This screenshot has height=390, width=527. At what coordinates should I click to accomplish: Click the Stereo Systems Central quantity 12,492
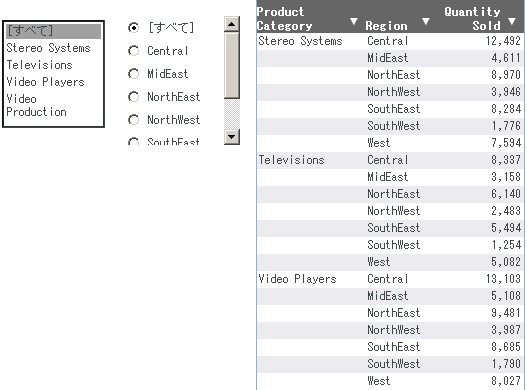pos(503,41)
